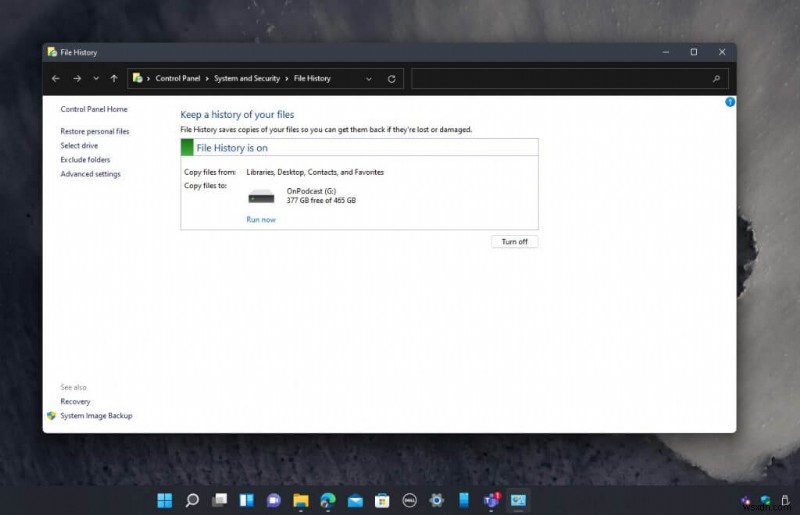Open Widgets from the taskbar
Image resolution: width=800 pixels, height=515 pixels.
pyautogui.click(x=246, y=501)
